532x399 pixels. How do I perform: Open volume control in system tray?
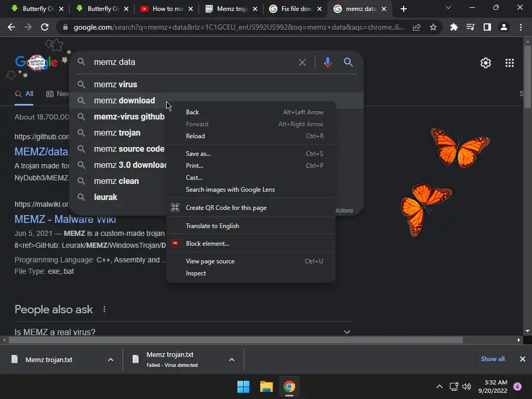[x=467, y=387]
